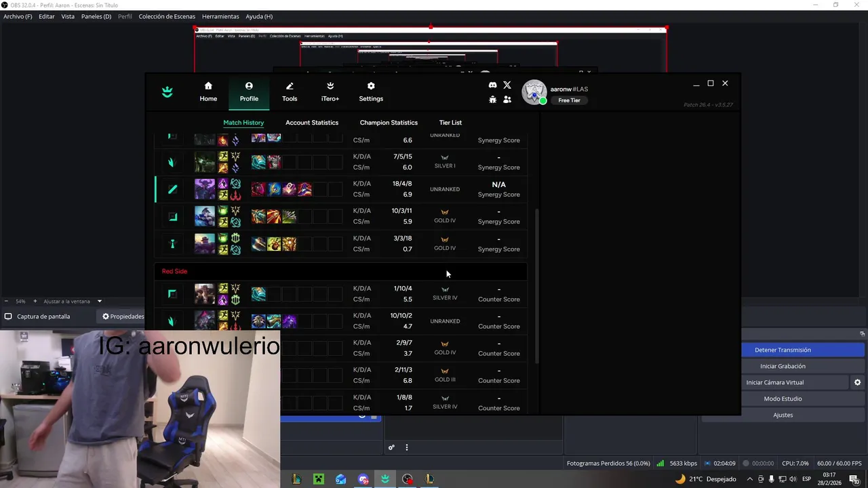868x488 pixels.
Task: Click the mid lane role icon in 18/4/8 row
Action: [172, 189]
